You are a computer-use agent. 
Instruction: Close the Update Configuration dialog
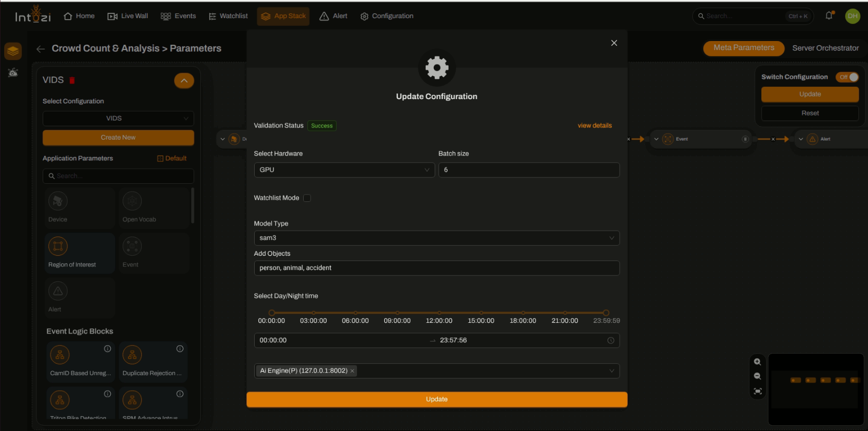click(x=614, y=43)
